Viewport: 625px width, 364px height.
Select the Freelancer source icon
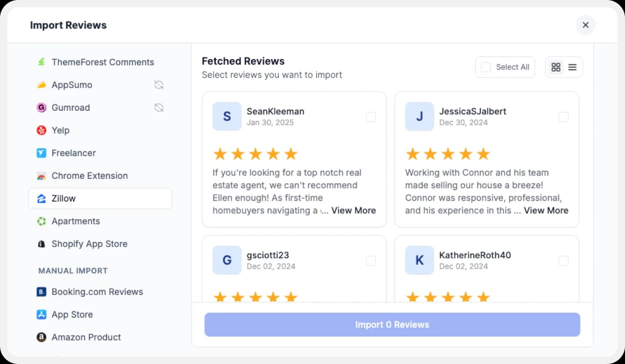coord(41,153)
